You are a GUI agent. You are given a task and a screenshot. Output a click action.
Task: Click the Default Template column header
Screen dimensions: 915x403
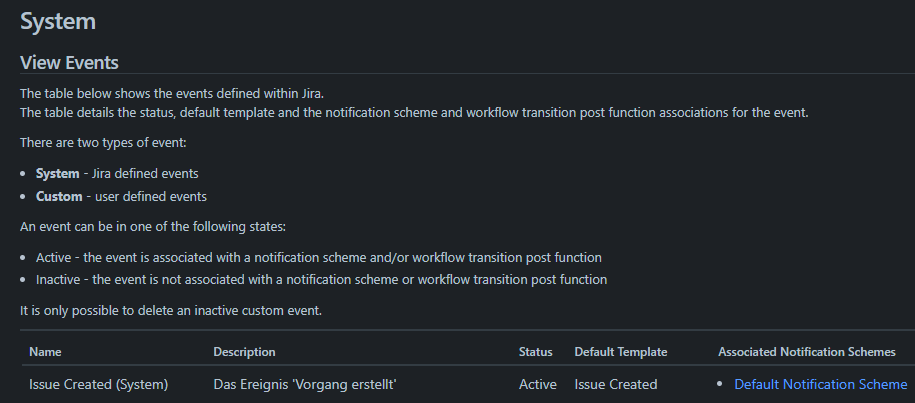[x=620, y=352]
